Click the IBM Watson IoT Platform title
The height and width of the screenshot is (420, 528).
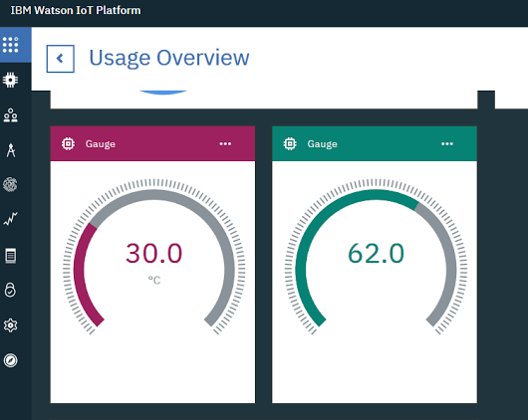tap(76, 10)
